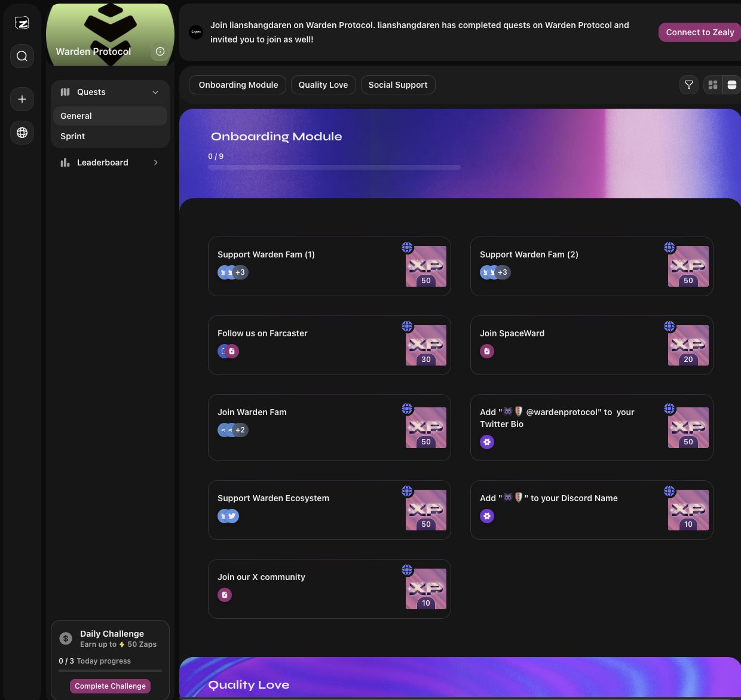Screen dimensions: 741x700
Task: Click the Connect to Zealy button
Action: pos(699,32)
